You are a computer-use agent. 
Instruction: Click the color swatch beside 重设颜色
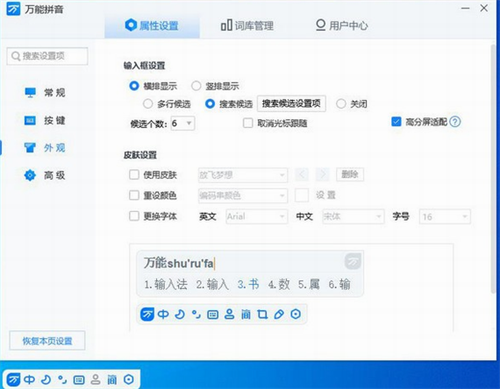click(x=302, y=195)
